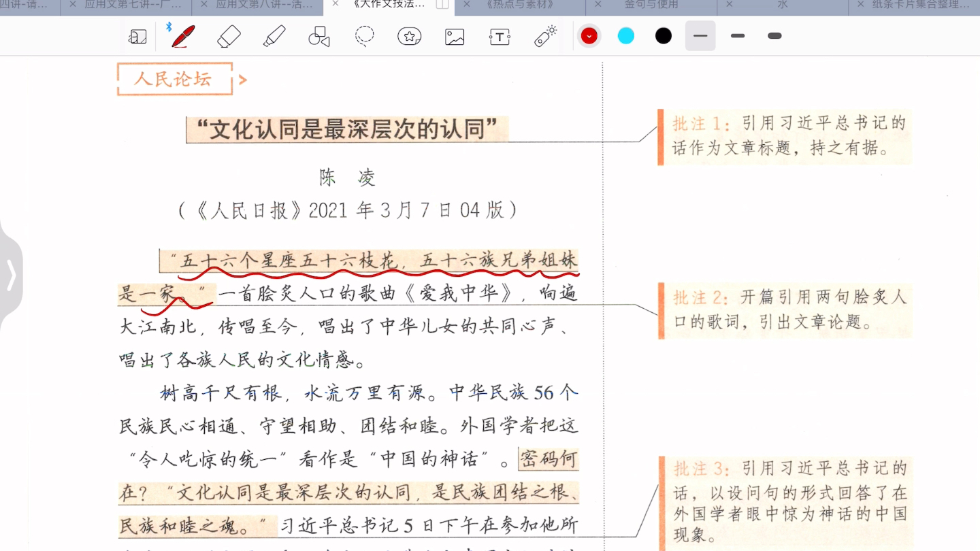The width and height of the screenshot is (980, 551).
Task: Close the 金句与使用 tab
Action: tap(598, 5)
